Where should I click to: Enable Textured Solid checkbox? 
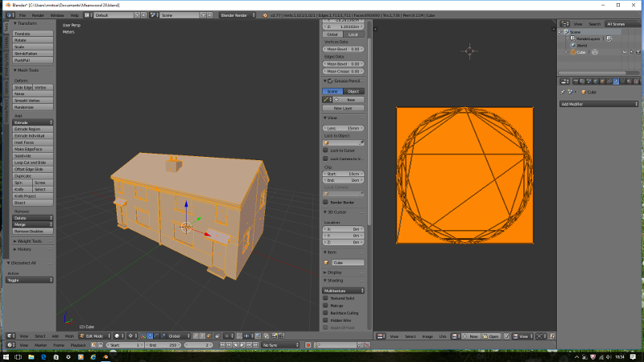click(x=326, y=298)
